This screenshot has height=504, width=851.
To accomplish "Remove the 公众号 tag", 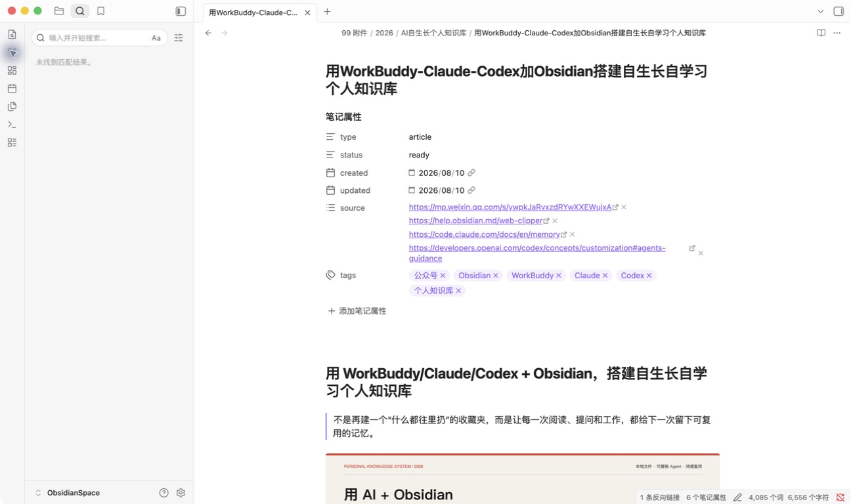I will [443, 276].
